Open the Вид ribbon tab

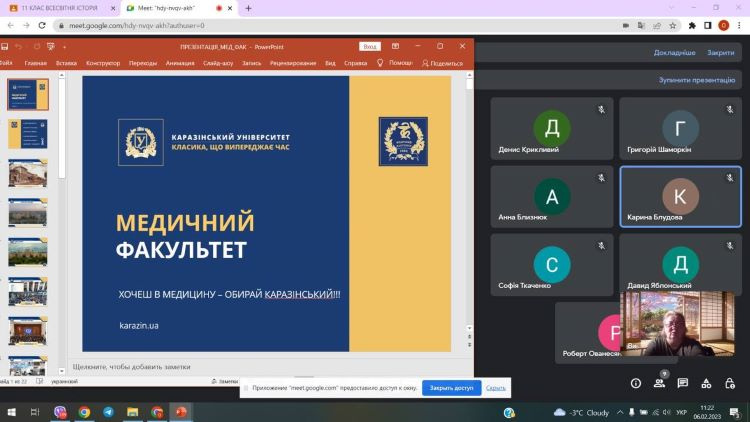(x=330, y=63)
